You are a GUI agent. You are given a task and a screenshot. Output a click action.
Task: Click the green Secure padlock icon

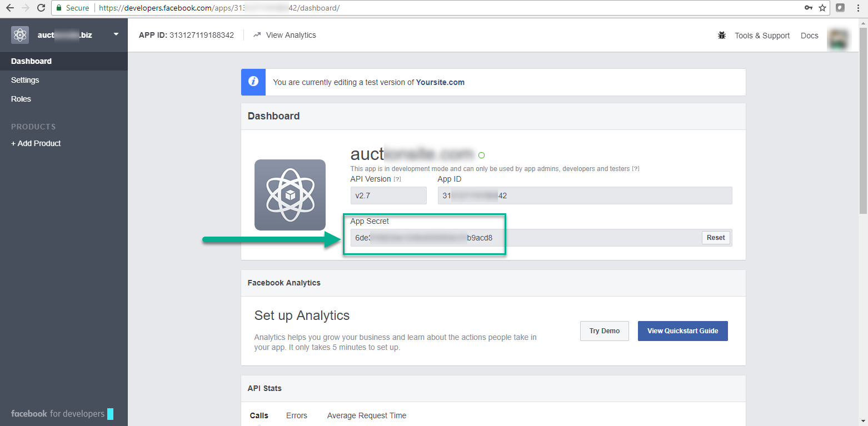click(x=59, y=8)
